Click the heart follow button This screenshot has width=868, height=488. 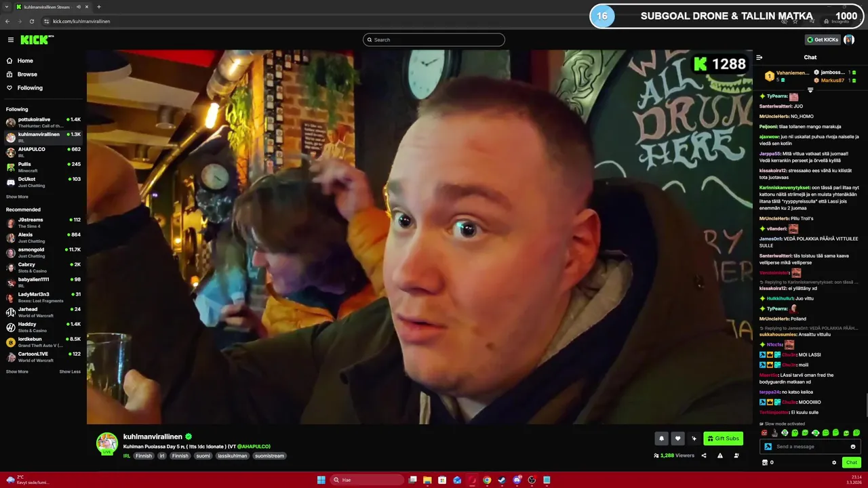(x=677, y=439)
